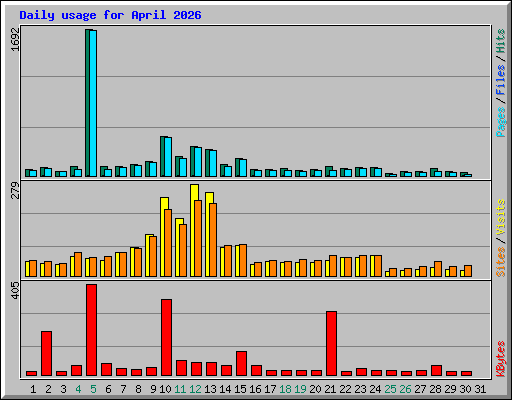Click day 30 on the x-axis

tap(465, 389)
